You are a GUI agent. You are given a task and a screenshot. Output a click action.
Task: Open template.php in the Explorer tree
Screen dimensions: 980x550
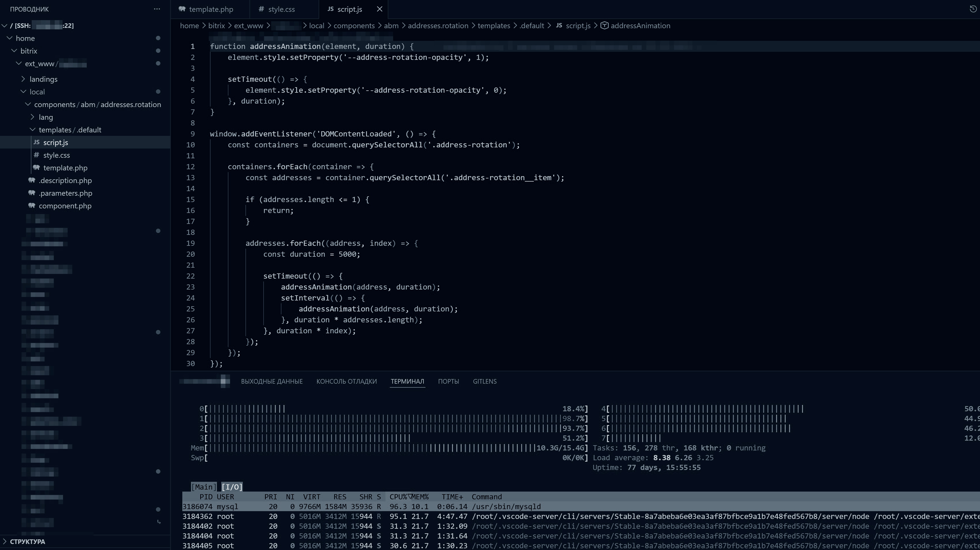(x=65, y=168)
